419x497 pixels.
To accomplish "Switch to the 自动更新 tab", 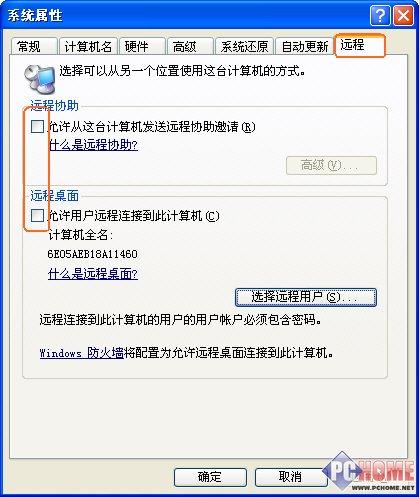I will (305, 46).
